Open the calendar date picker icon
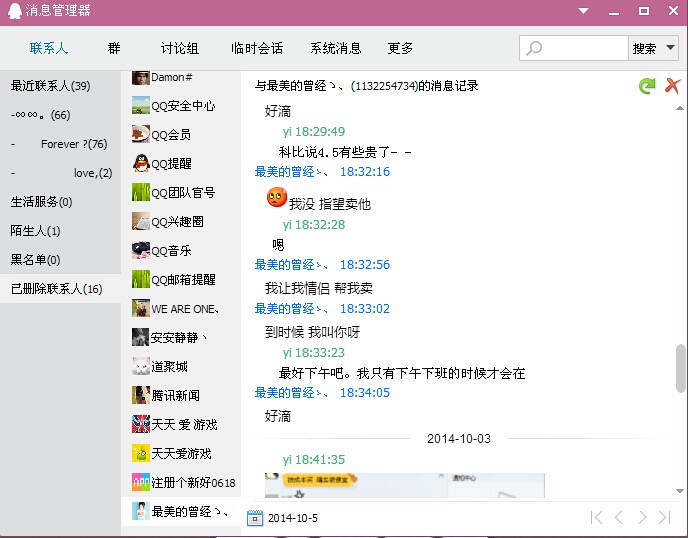This screenshot has height=538, width=688. tap(255, 518)
